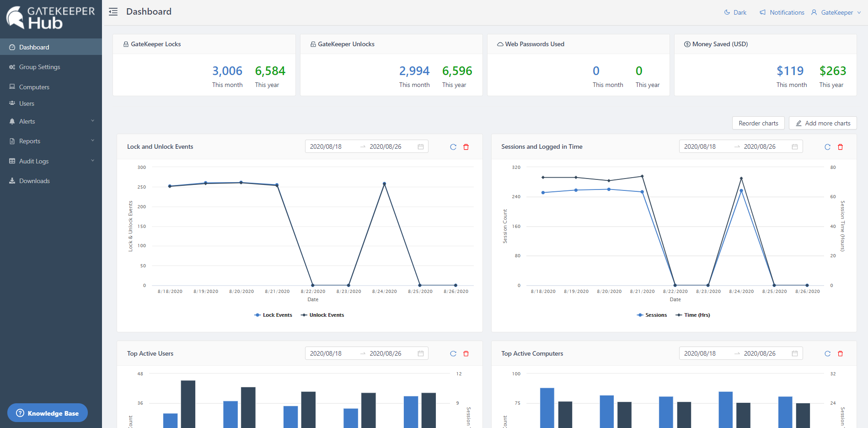
Task: Click the 6,584 locks This year value
Action: tap(270, 71)
